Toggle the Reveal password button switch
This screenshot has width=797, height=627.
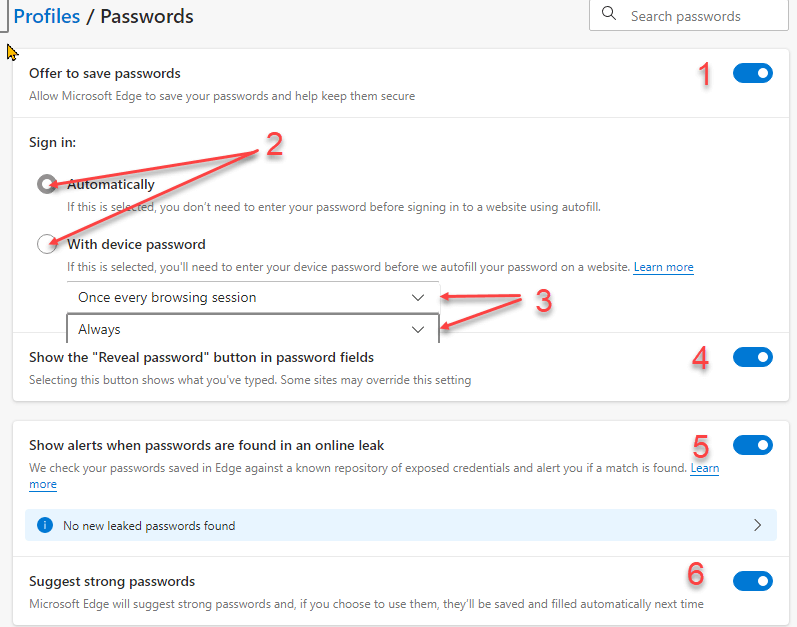pyautogui.click(x=752, y=357)
